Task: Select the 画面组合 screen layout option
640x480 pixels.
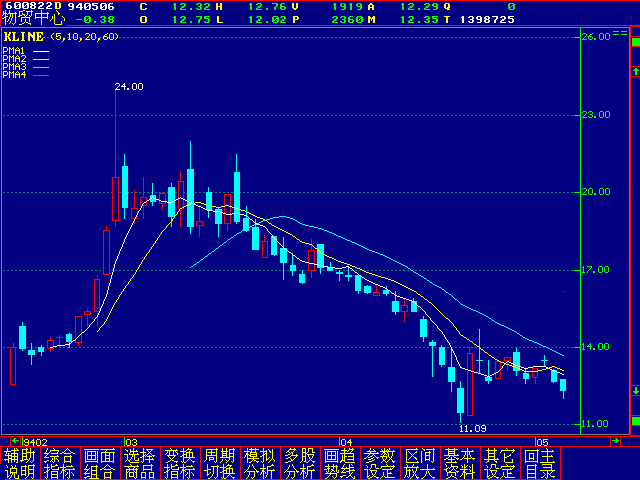Action: point(100,463)
